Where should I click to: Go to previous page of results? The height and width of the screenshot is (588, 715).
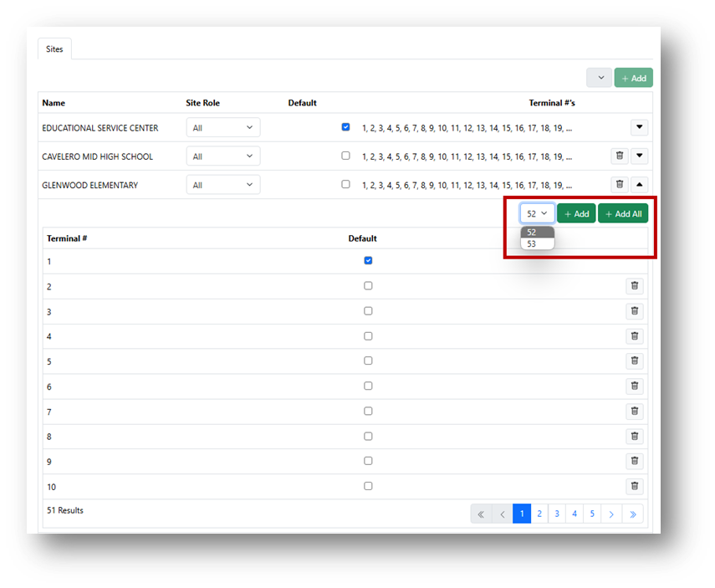point(503,514)
